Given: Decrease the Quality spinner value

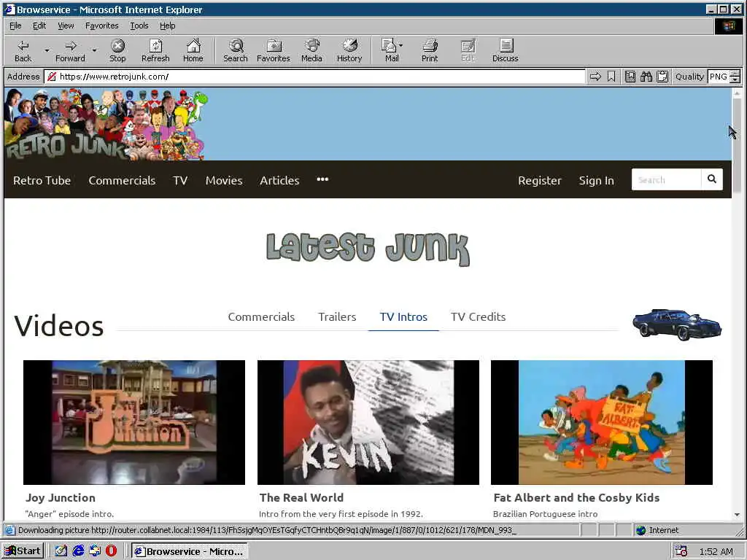Looking at the screenshot, I should pos(735,80).
